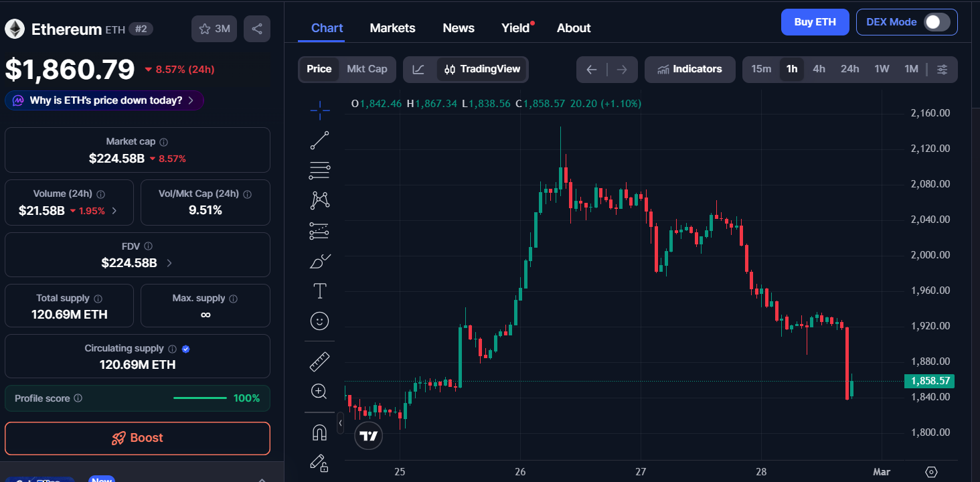This screenshot has height=482, width=980.
Task: Select the crosshair cursor tool
Action: tap(320, 109)
